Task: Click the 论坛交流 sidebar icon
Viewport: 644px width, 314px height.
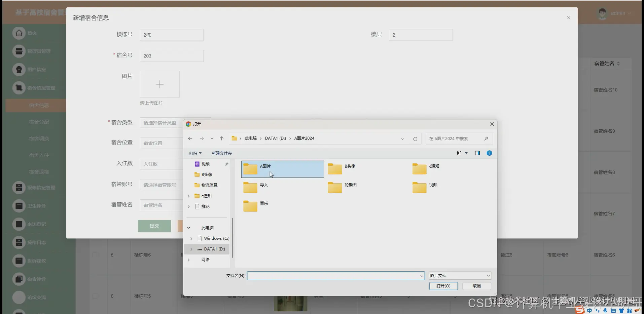Action: point(19,297)
